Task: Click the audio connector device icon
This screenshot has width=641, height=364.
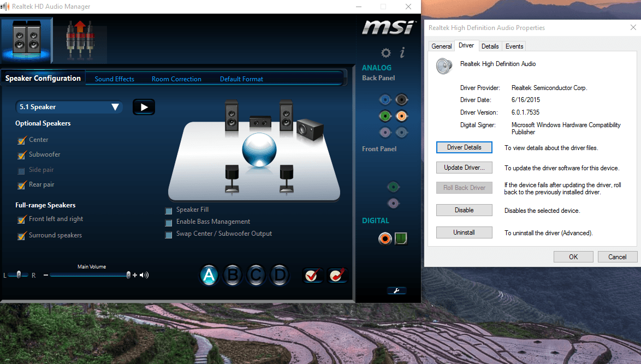Action: tap(79, 40)
